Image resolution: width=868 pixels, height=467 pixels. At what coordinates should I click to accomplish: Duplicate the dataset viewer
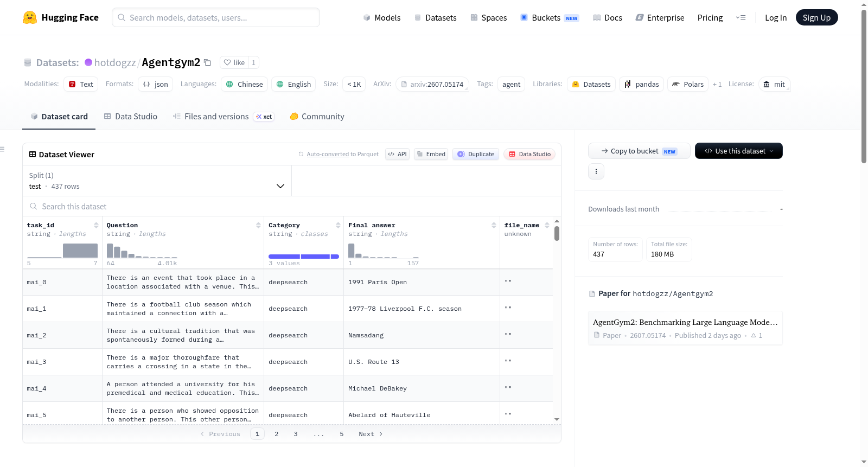pos(476,154)
